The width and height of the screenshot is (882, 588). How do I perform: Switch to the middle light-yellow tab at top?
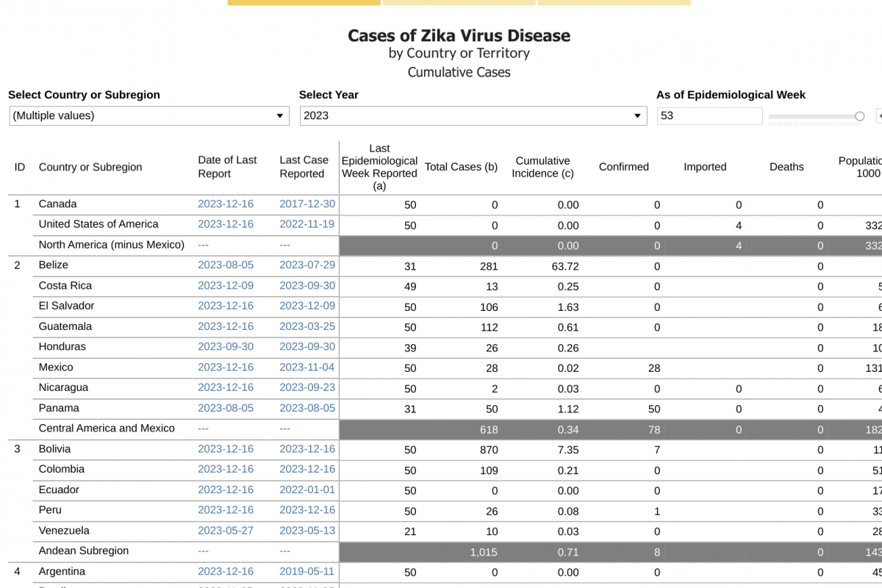tap(459, 2)
